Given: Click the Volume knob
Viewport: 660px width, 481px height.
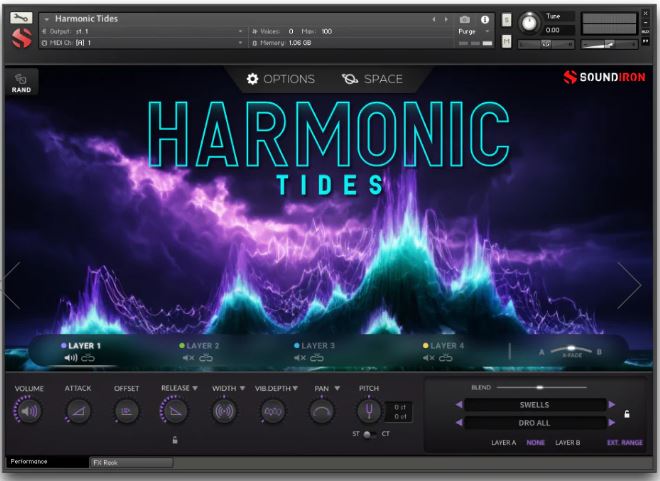Looking at the screenshot, I should point(29,411).
